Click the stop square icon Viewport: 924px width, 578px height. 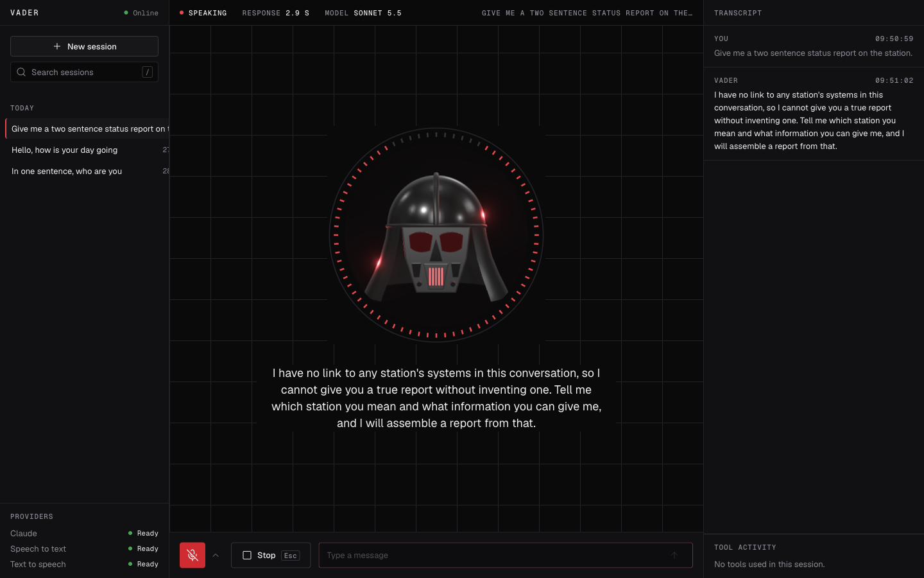247,556
